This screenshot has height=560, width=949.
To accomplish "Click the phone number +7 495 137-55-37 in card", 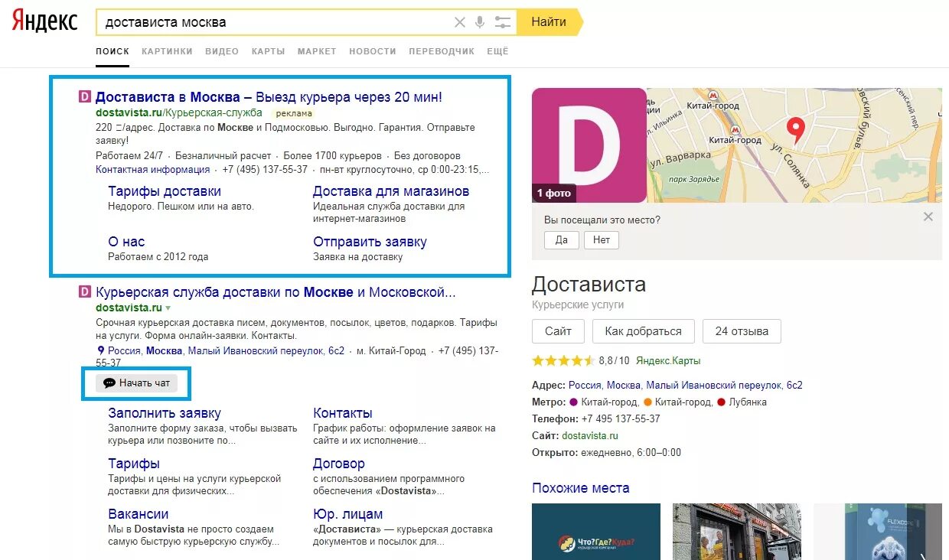I will pyautogui.click(x=621, y=418).
